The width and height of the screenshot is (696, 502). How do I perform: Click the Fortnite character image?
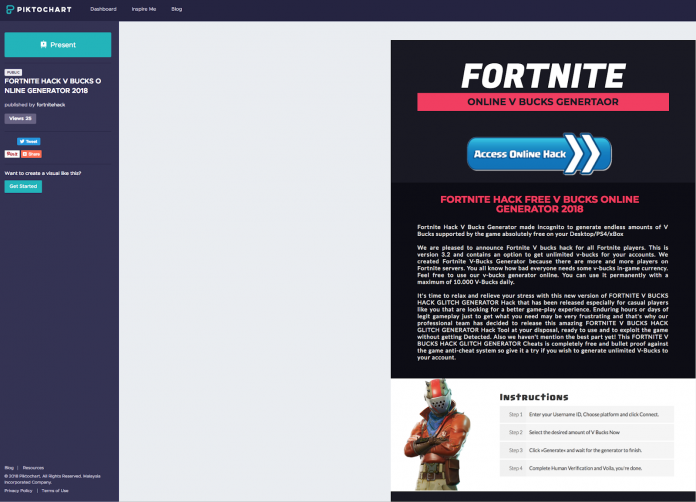[437, 434]
